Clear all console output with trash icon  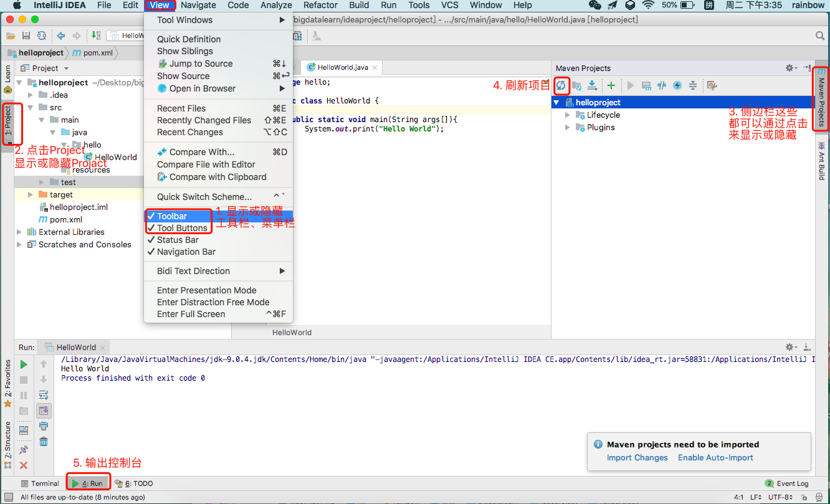[x=44, y=441]
